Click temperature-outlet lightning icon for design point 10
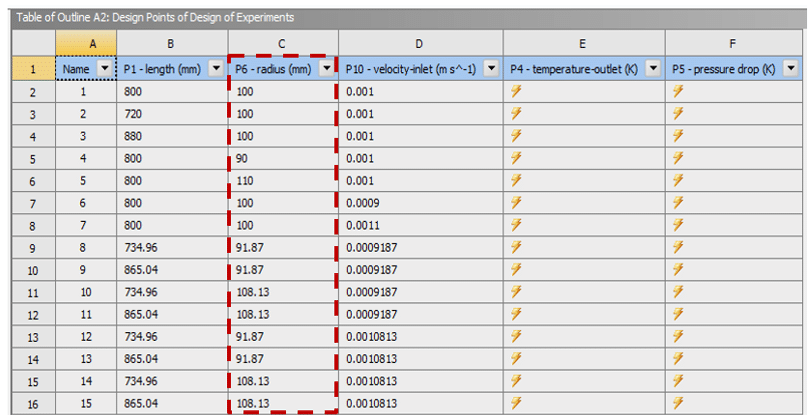Viewport: 810px width, 415px height. pyautogui.click(x=516, y=291)
